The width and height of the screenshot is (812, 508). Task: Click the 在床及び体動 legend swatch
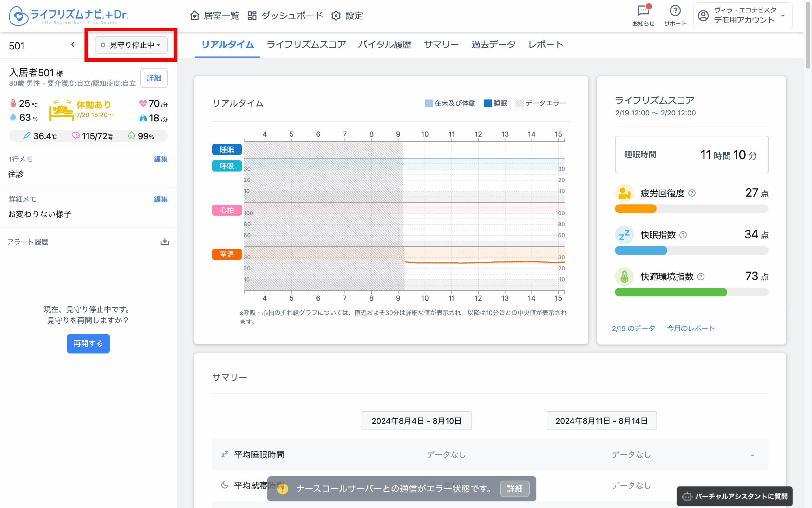[x=429, y=103]
